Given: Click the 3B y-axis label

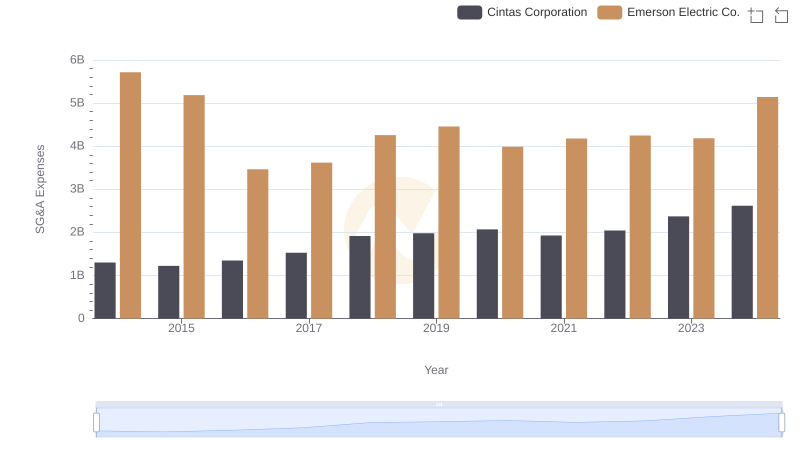Looking at the screenshot, I should (x=77, y=189).
